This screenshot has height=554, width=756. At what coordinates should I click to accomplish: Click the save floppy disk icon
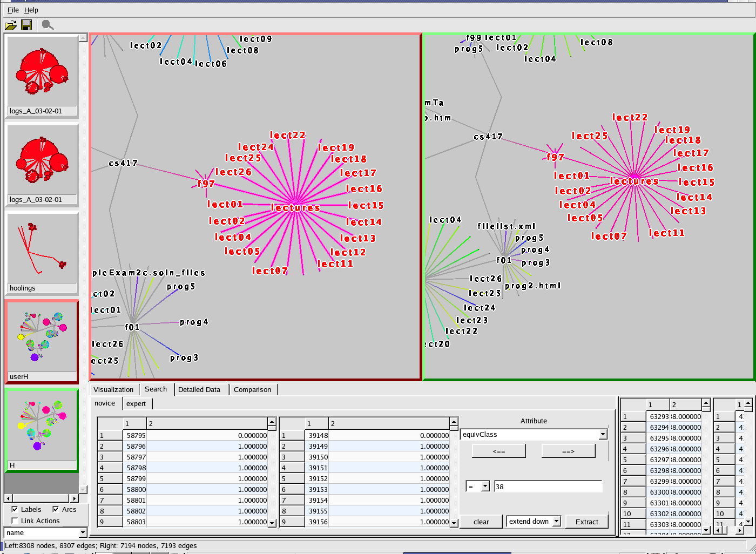26,25
